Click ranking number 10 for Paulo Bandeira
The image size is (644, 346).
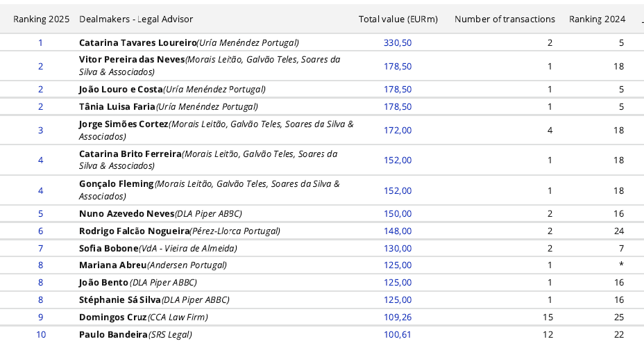pos(41,334)
